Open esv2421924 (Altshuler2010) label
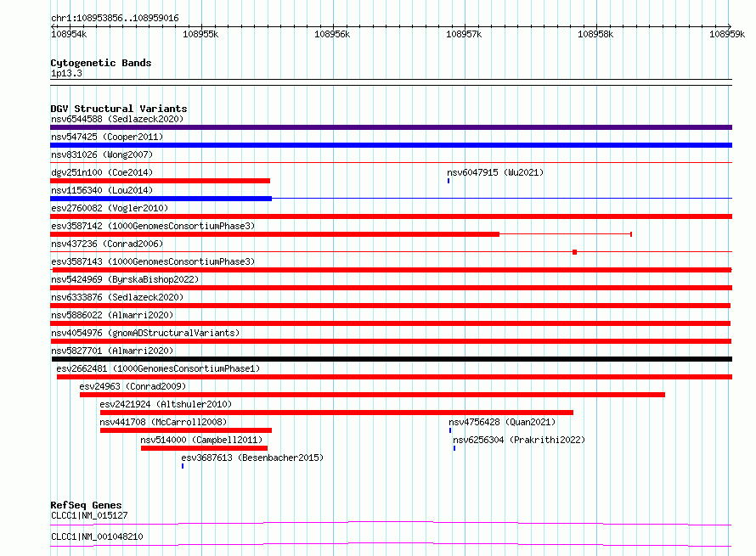 166,404
